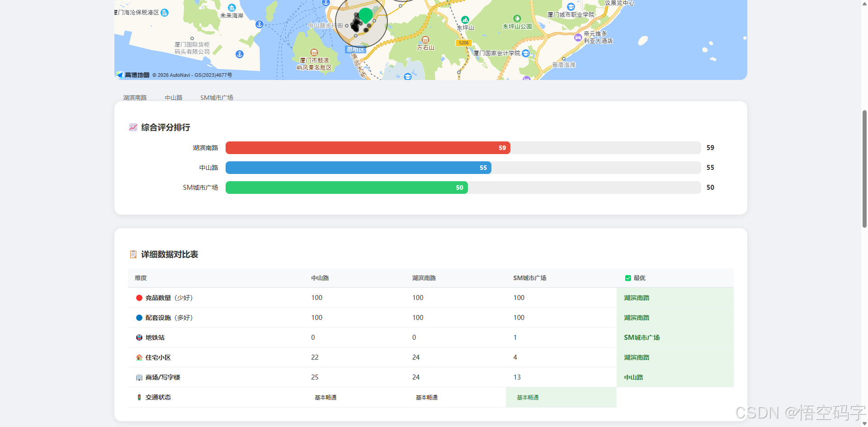
Task: Click SM城市广场 in the 地铁站 最优 cell
Action: point(642,338)
